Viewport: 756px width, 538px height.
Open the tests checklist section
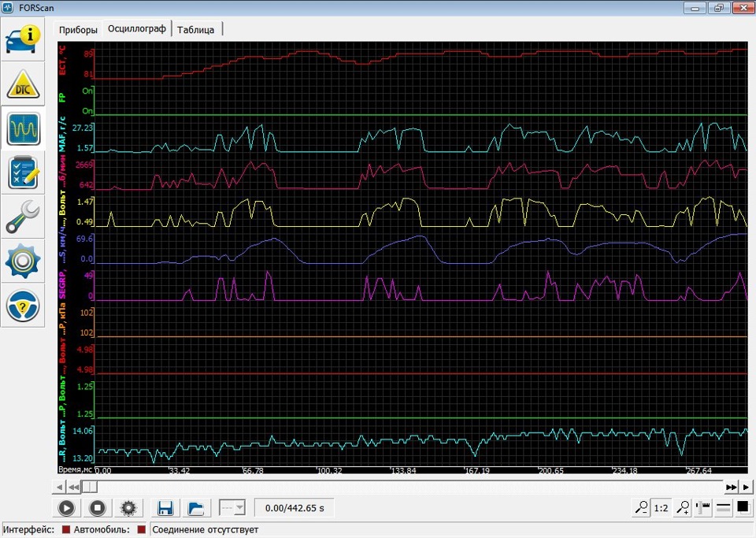23,173
